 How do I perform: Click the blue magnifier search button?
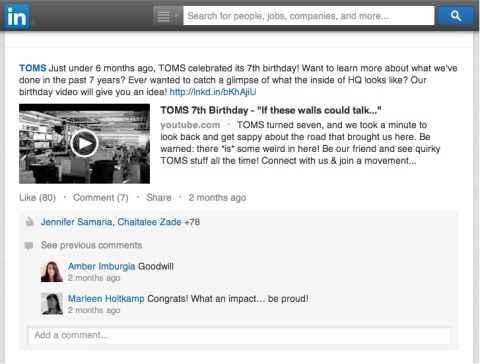pos(455,16)
